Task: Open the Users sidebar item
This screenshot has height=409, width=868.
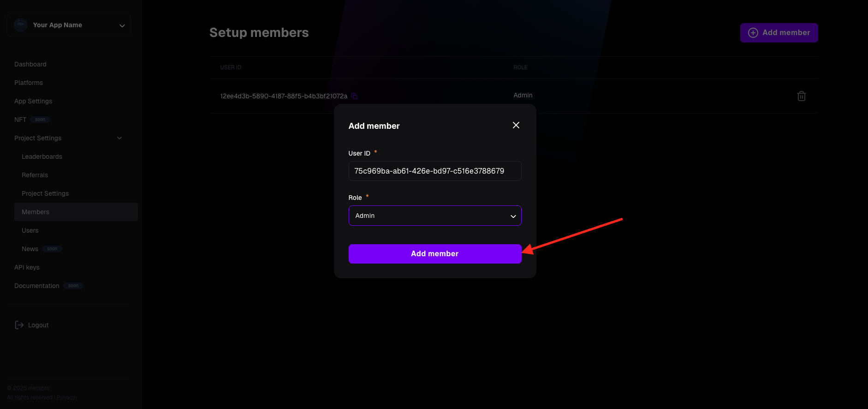Action: click(30, 230)
